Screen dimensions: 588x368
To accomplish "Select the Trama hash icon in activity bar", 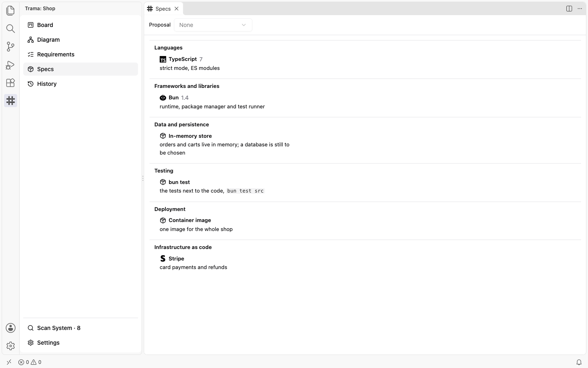I will point(11,101).
